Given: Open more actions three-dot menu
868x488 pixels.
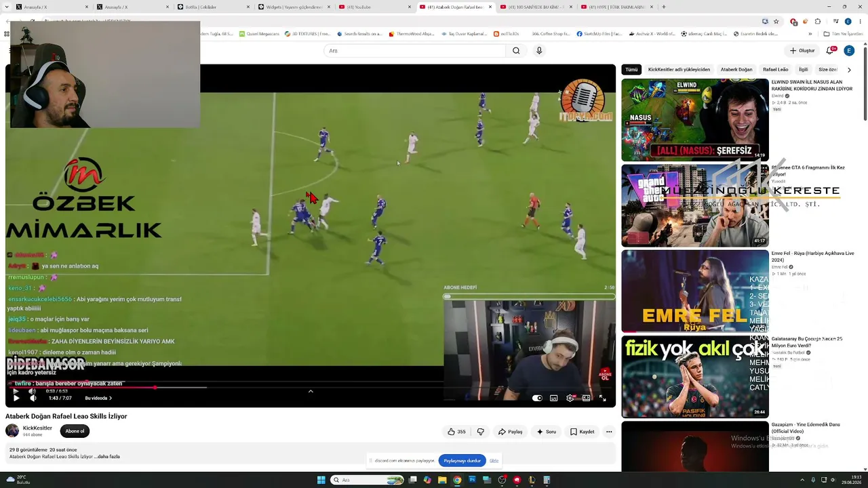Looking at the screenshot, I should 609,432.
